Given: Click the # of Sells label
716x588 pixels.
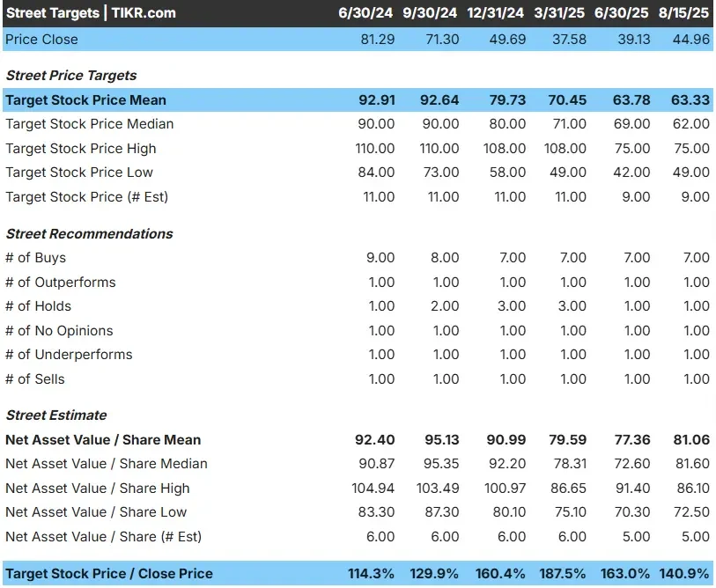Looking at the screenshot, I should click(x=35, y=379).
